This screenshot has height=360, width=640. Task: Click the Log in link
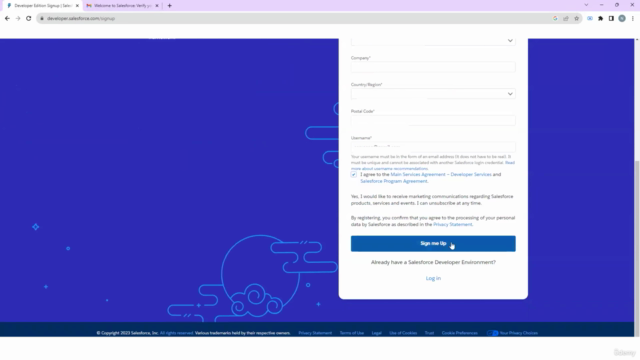(x=433, y=278)
